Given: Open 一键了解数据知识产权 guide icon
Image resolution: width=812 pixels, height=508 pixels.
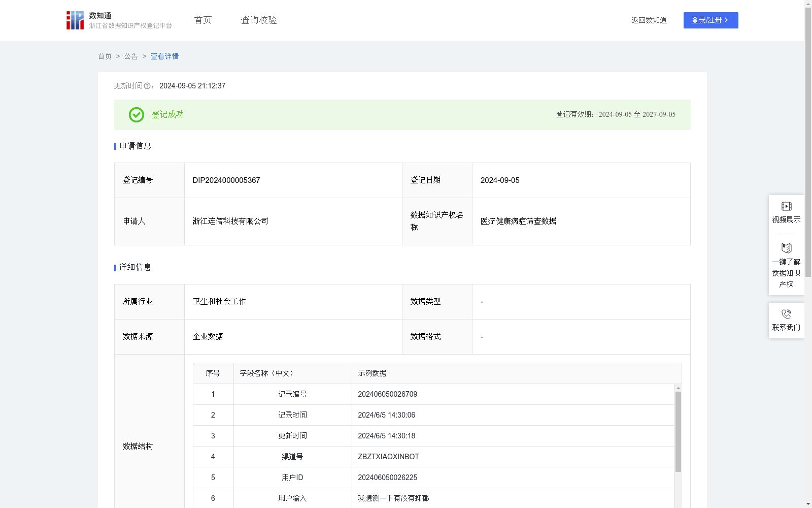Looking at the screenshot, I should 787,248.
